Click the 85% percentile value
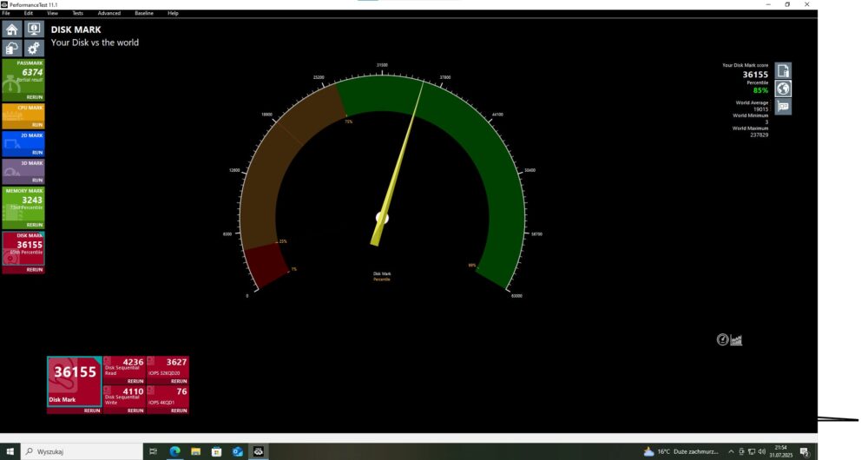Viewport: 868px width, 460px height. [760, 90]
